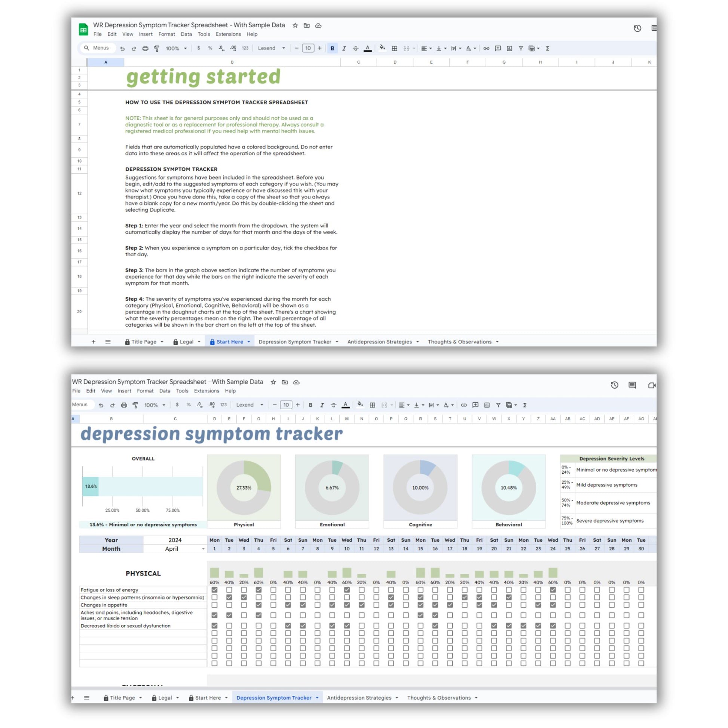Open comments icon in lower window header
This screenshot has width=728, height=728.
coord(632,385)
